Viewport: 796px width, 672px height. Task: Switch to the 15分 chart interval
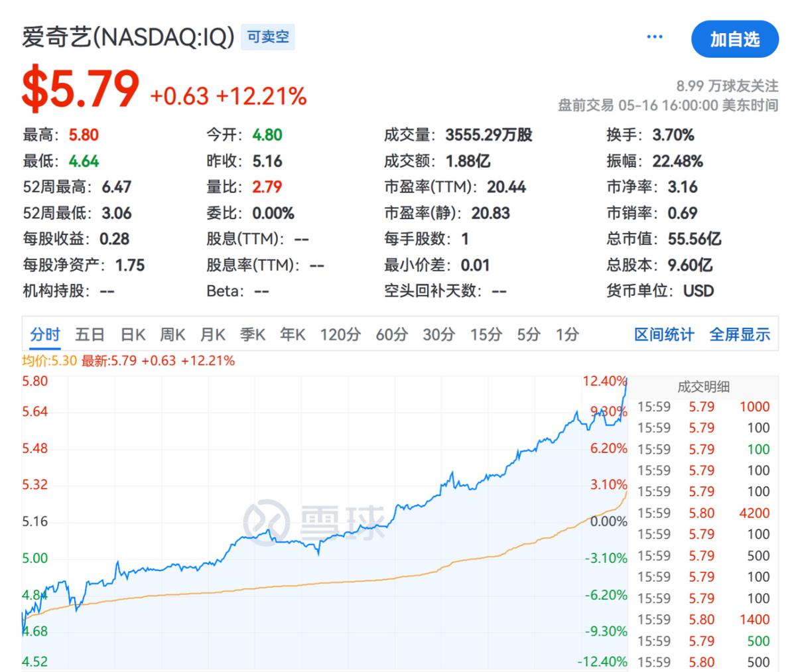click(486, 334)
